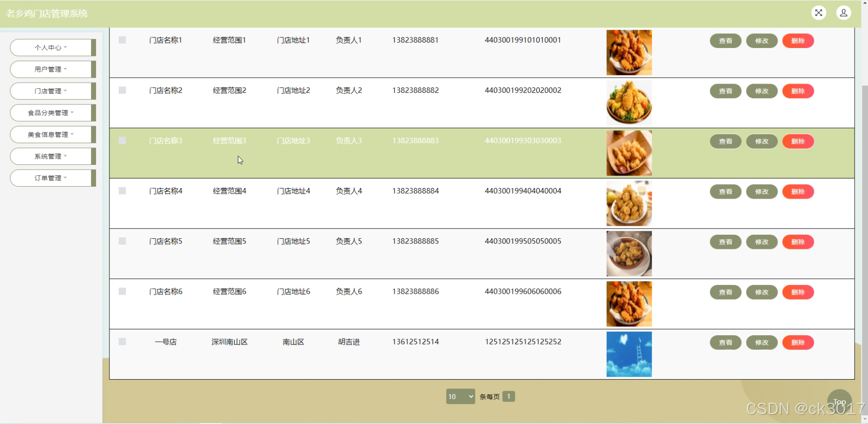Screen dimensions: 868x424
Task: Click 修改 in the 门店名称3 row
Action: pos(762,141)
